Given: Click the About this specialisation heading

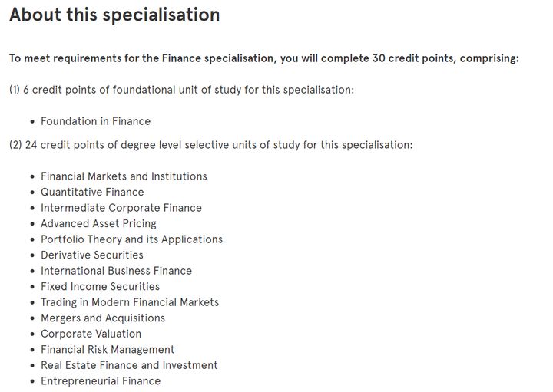Looking at the screenshot, I should coord(114,15).
